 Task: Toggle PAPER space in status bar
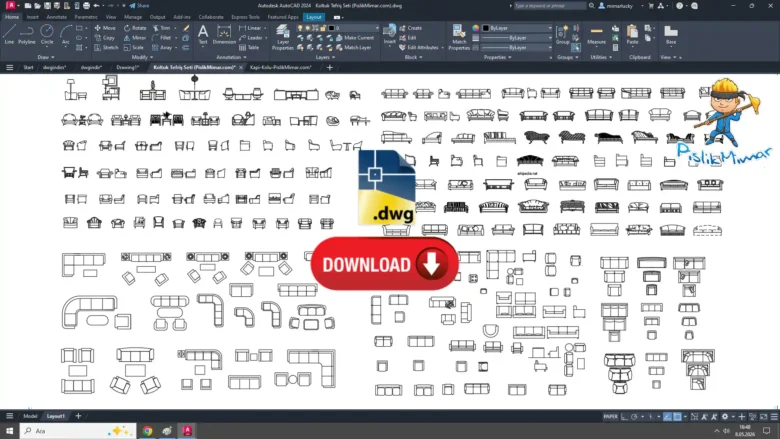coord(610,417)
